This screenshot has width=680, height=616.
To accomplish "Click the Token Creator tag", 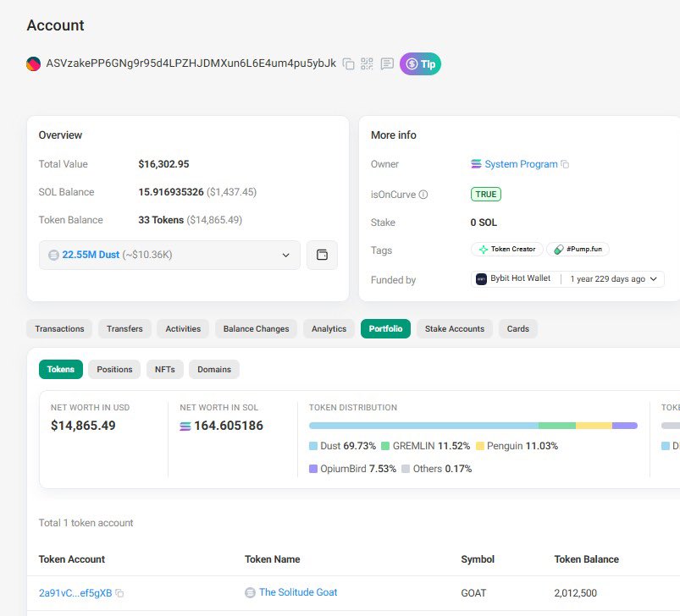I will [x=507, y=249].
